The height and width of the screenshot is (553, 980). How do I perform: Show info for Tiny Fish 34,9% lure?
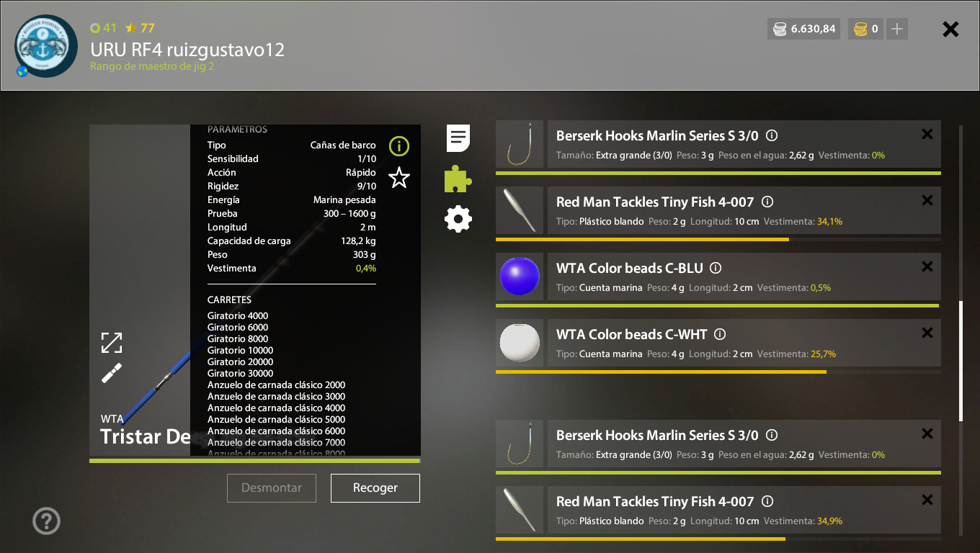point(767,501)
